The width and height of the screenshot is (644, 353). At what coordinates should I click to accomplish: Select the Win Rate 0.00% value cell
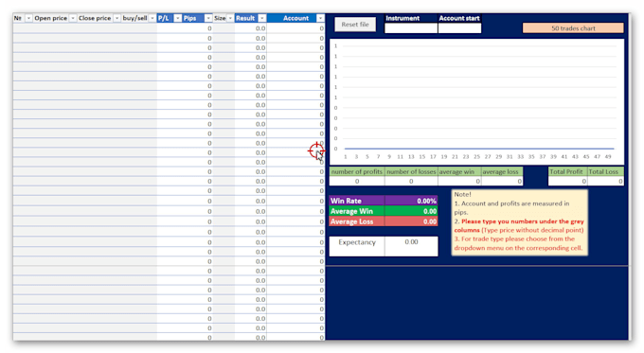(x=411, y=201)
